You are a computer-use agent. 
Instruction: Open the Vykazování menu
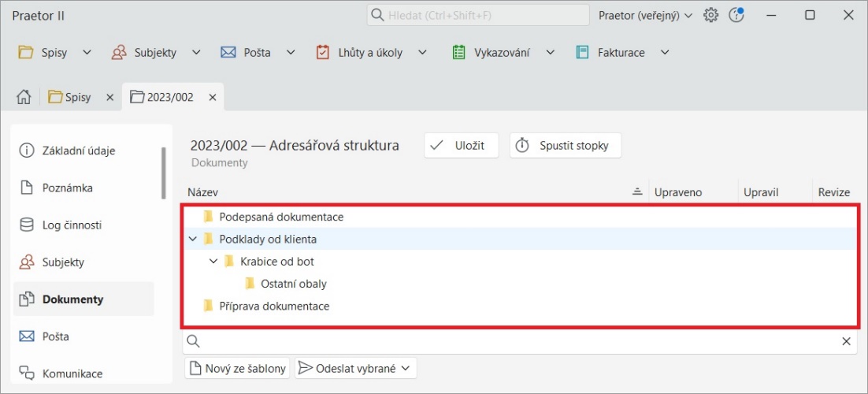pyautogui.click(x=503, y=53)
